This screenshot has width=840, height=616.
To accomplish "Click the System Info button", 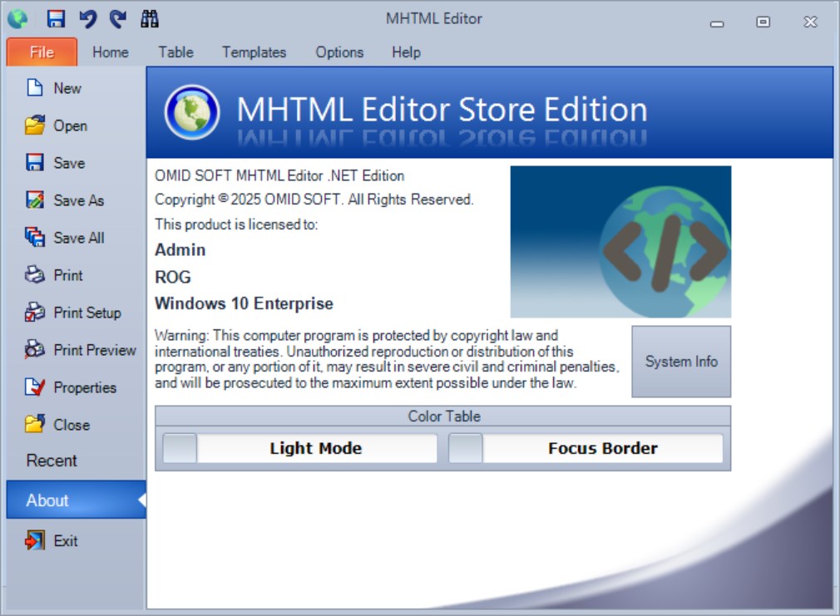I will [681, 362].
